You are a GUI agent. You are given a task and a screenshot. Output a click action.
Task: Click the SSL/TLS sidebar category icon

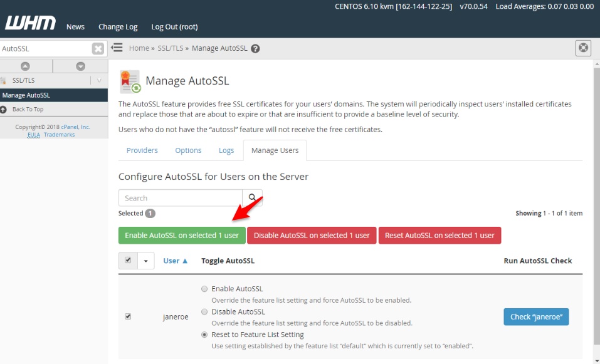(x=3, y=80)
